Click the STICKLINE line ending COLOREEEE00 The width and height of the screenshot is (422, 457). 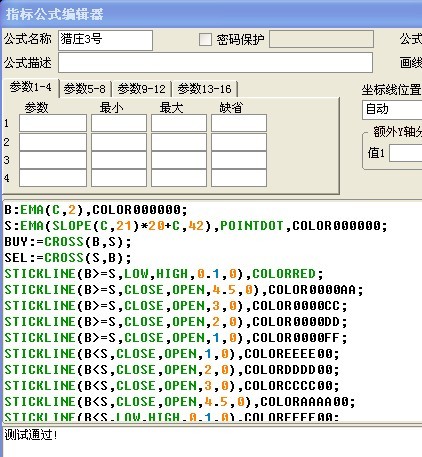172,354
